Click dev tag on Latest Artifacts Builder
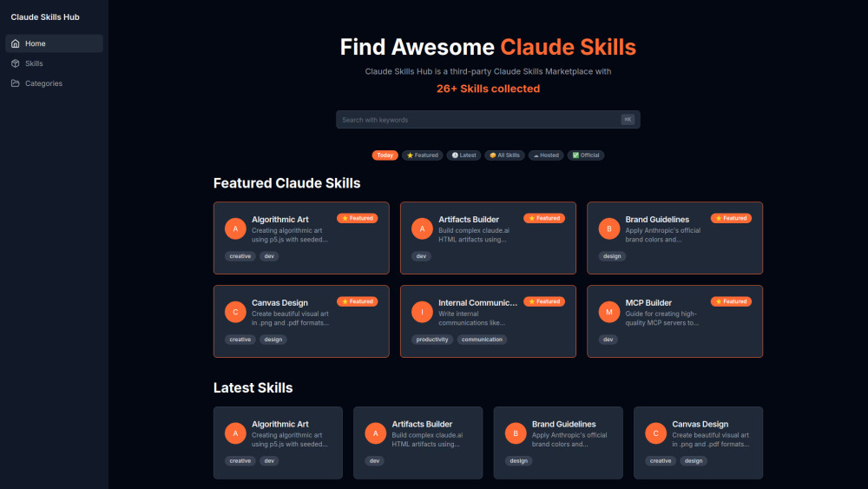Viewport: 868px width, 489px height. point(374,460)
